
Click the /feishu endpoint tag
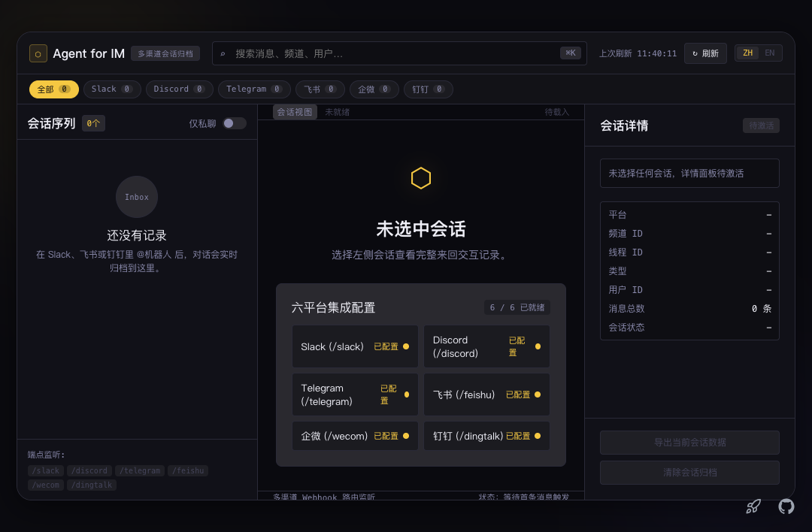pos(188,470)
